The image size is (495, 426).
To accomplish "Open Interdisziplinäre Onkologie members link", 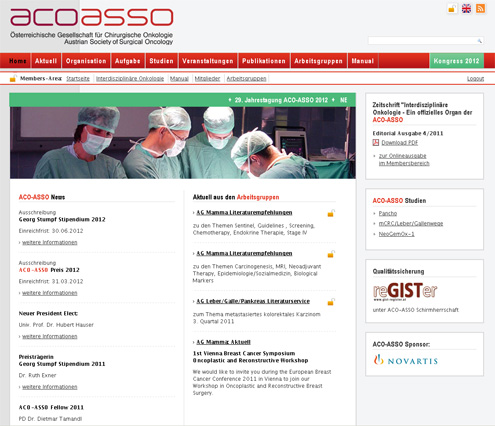I will pos(130,79).
